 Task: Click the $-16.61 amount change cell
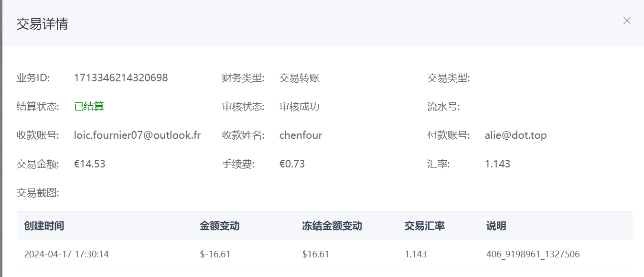pos(215,254)
